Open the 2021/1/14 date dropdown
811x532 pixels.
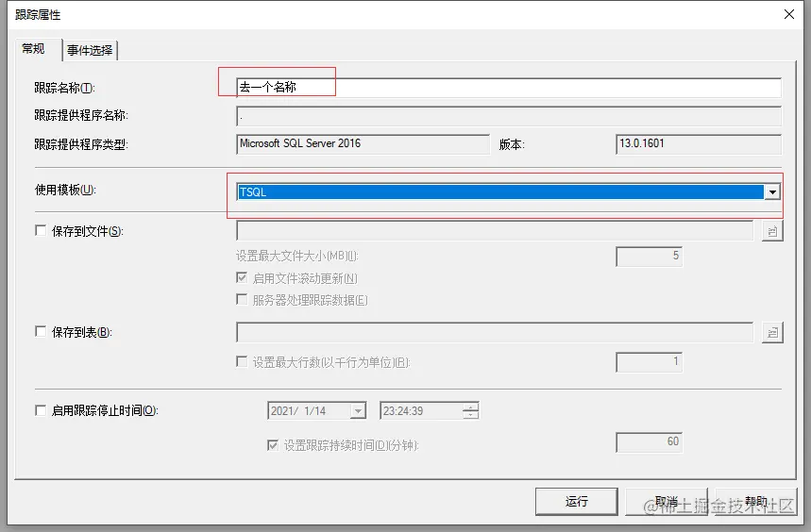(x=358, y=411)
